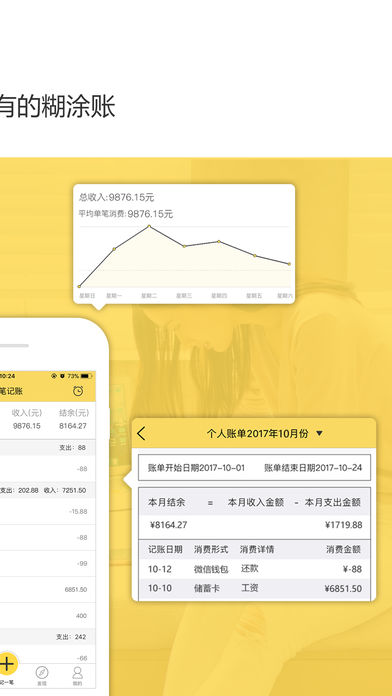
Task: Open the person profile tab
Action: click(78, 676)
